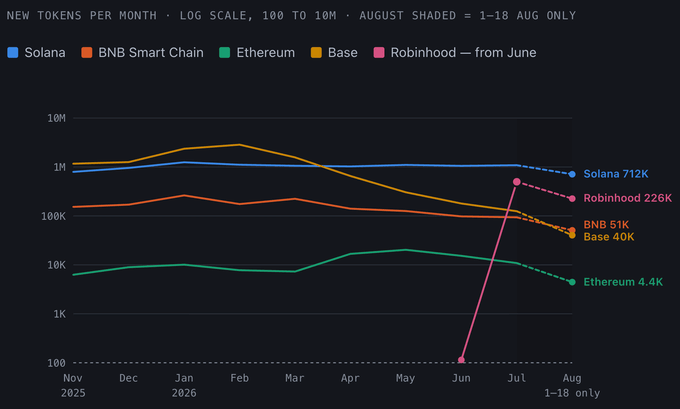Image resolution: width=680 pixels, height=409 pixels.
Task: Click the 'BNB 51K' end label
Action: 606,225
